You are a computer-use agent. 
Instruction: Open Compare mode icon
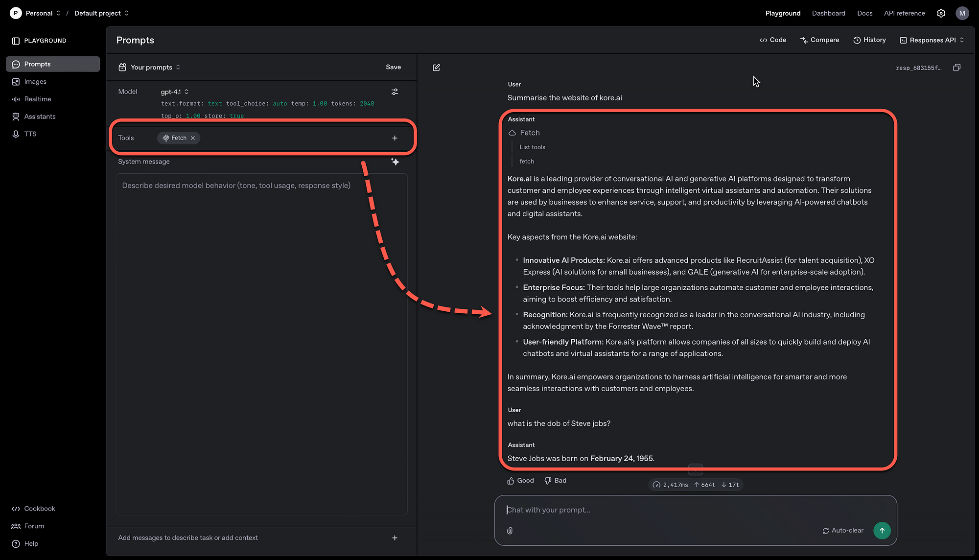pos(804,40)
